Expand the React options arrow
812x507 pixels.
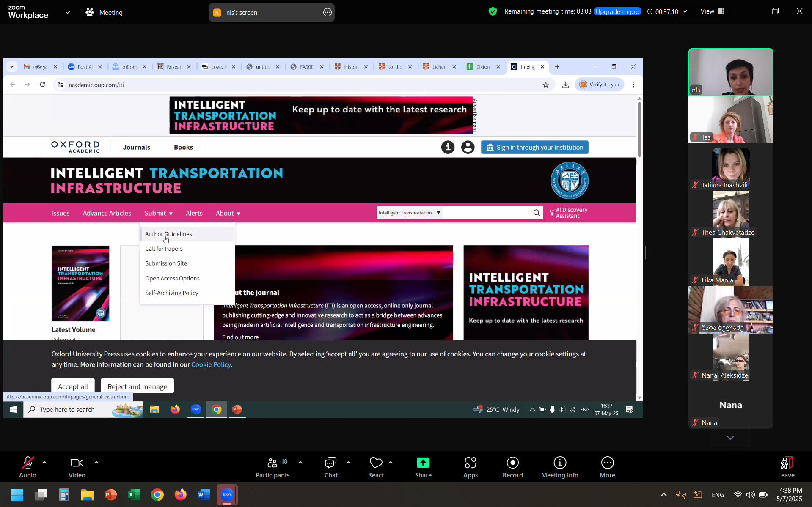click(x=391, y=463)
